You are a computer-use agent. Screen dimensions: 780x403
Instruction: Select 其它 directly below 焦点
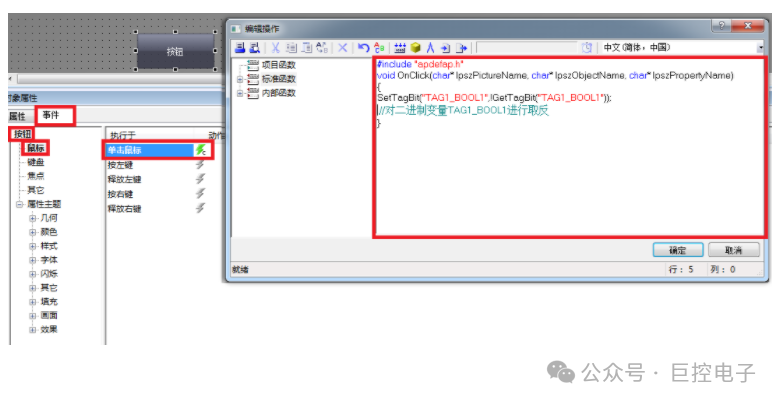coord(36,190)
